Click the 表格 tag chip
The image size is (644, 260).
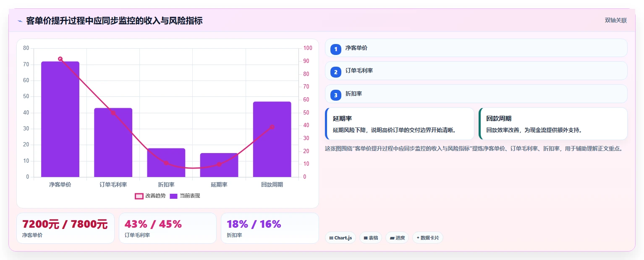click(371, 238)
